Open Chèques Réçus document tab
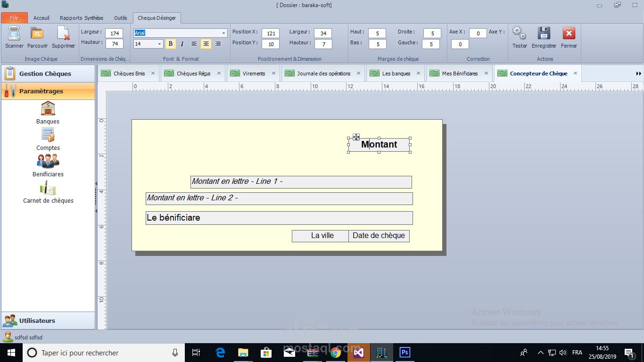The image size is (644, 362). tap(193, 74)
